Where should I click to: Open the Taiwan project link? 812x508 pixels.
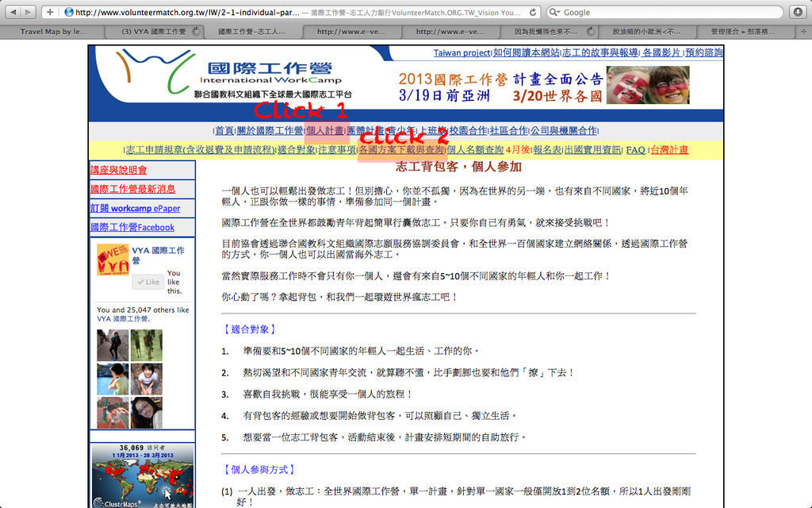(462, 53)
